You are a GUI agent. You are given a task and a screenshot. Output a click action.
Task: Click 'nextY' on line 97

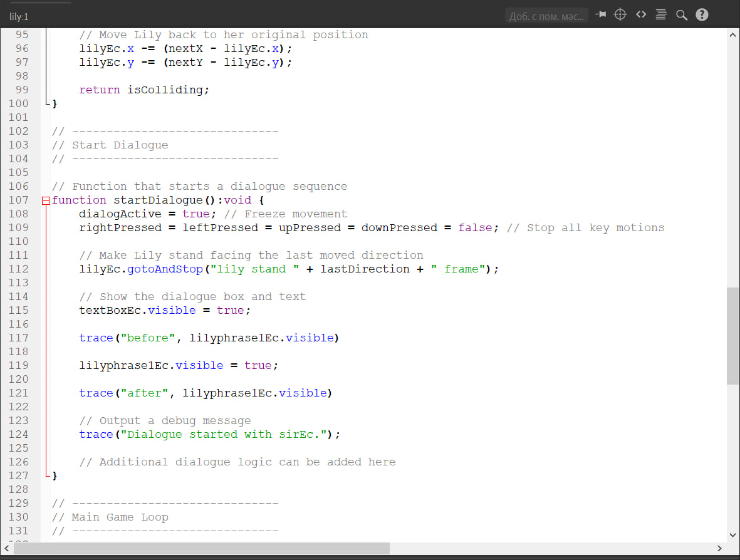click(185, 62)
